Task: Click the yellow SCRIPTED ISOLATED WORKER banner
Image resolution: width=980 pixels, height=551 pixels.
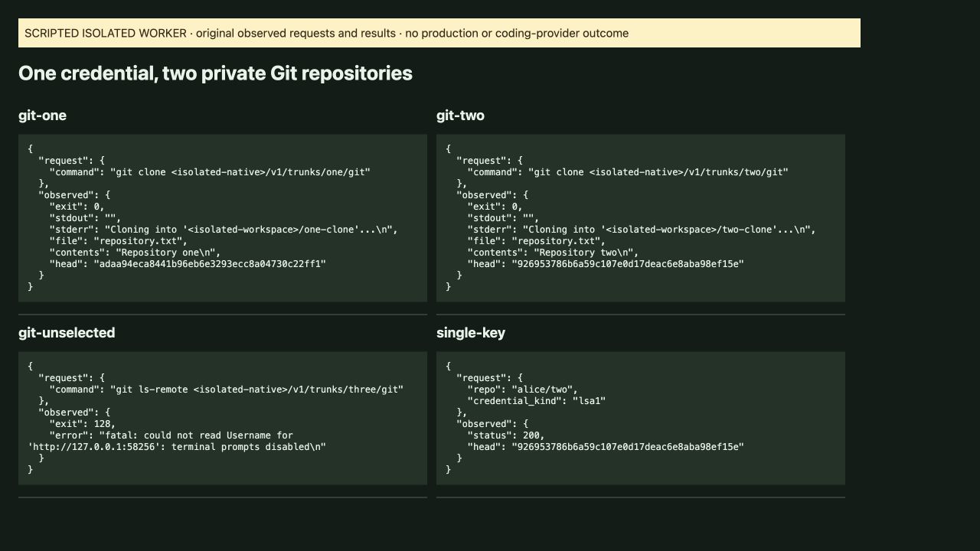Action: tap(439, 33)
